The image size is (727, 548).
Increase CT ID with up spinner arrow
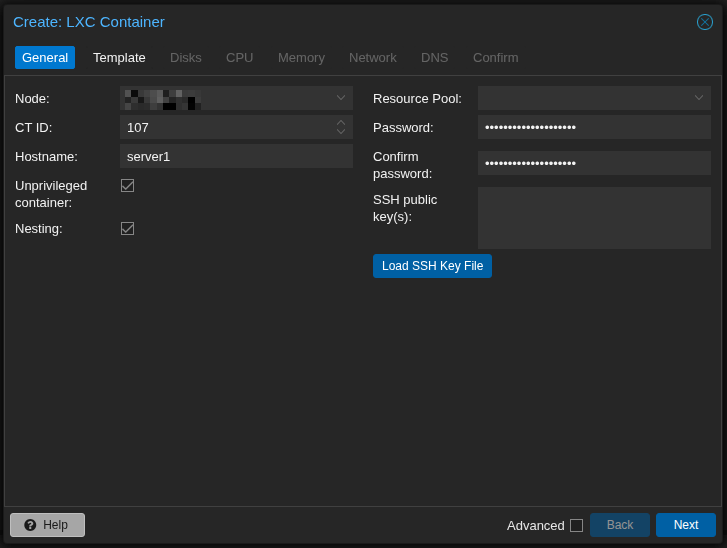[x=341, y=123]
